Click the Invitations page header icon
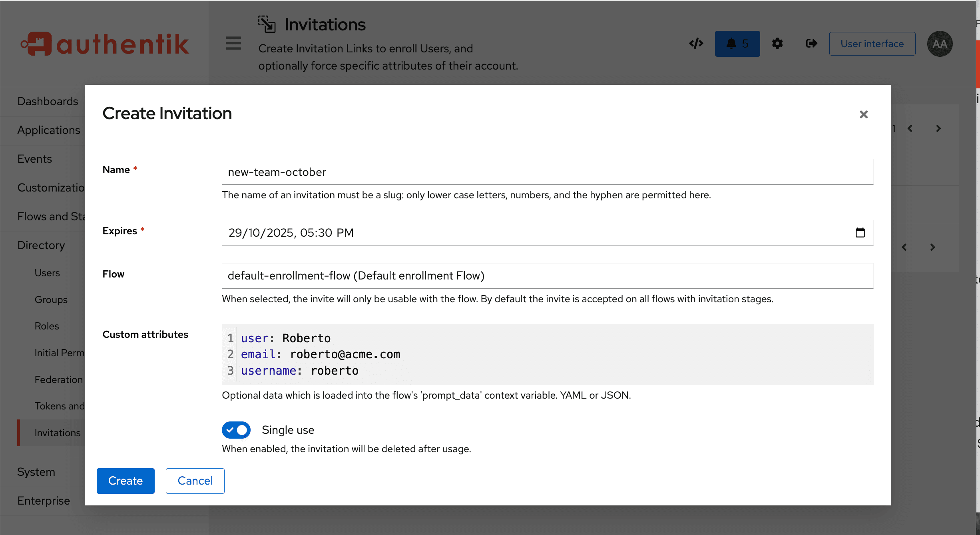 [x=267, y=24]
